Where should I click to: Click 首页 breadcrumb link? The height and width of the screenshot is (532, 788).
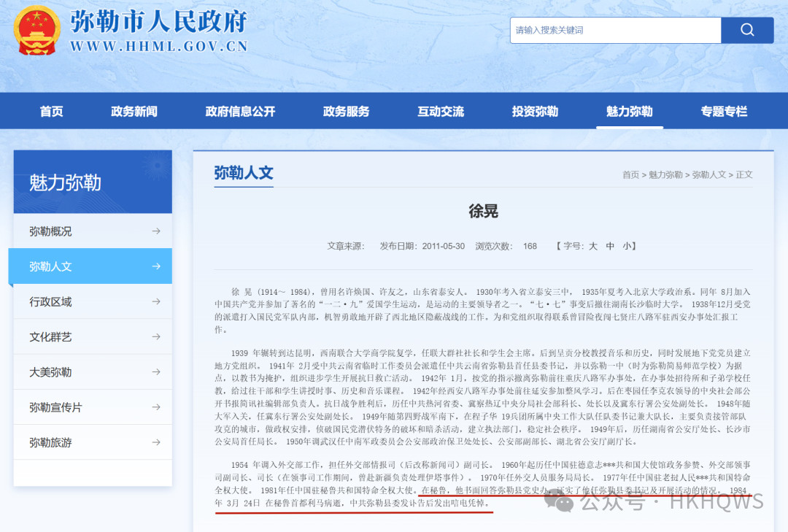[x=630, y=175]
